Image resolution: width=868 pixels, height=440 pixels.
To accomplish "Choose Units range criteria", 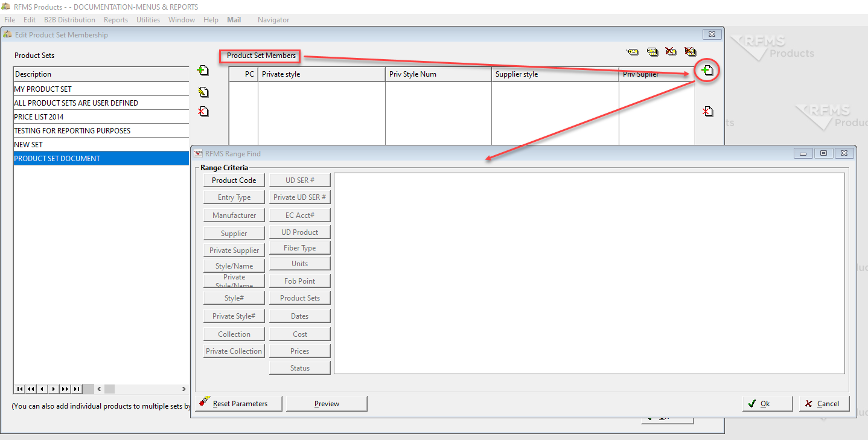I will click(x=300, y=263).
